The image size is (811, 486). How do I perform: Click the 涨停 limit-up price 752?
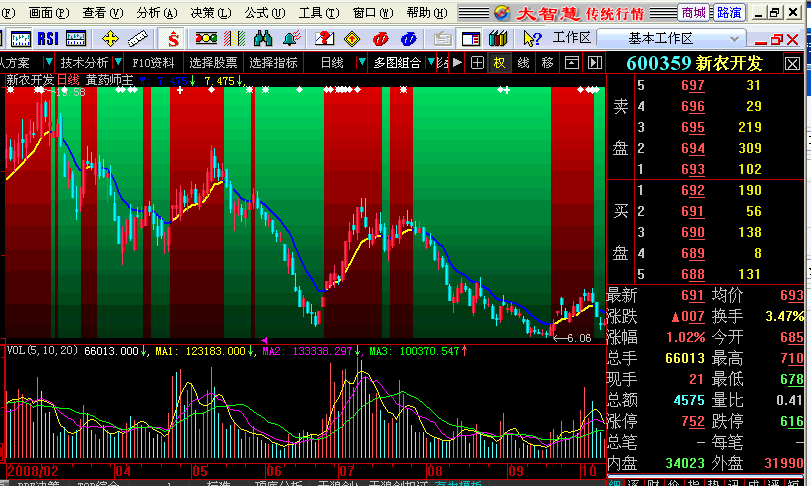pos(693,421)
